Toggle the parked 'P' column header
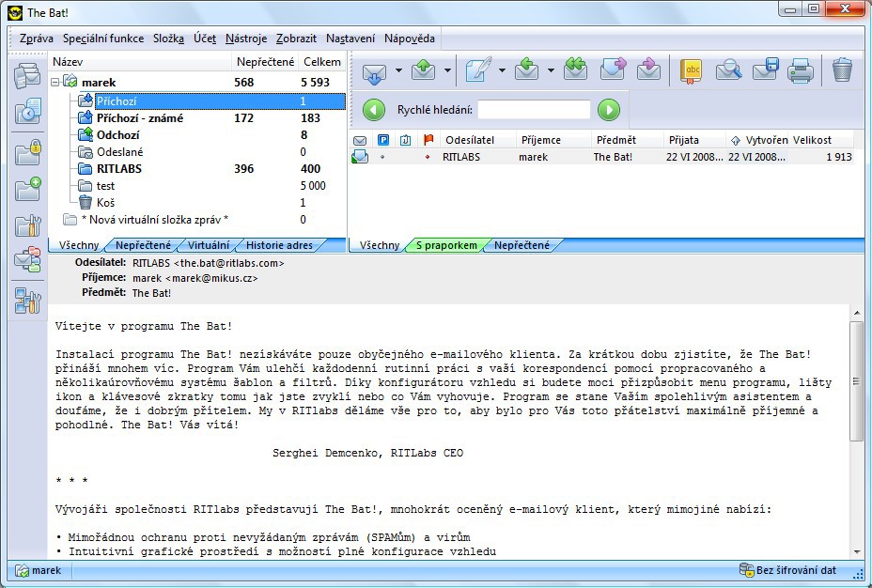 point(383,140)
